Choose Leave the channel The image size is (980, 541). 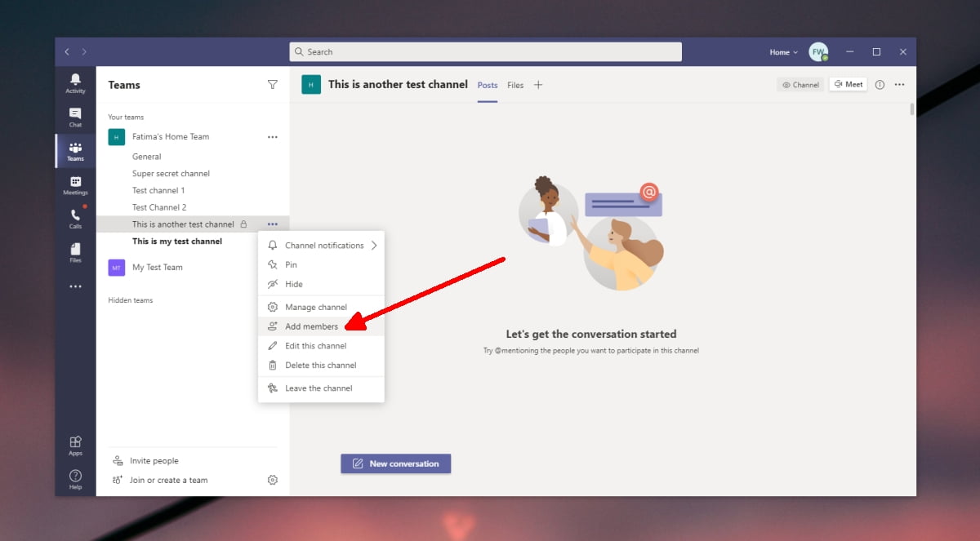pyautogui.click(x=321, y=388)
